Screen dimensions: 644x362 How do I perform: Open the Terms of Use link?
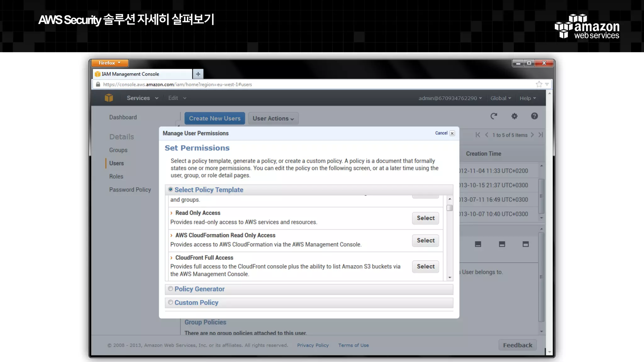[x=353, y=345]
